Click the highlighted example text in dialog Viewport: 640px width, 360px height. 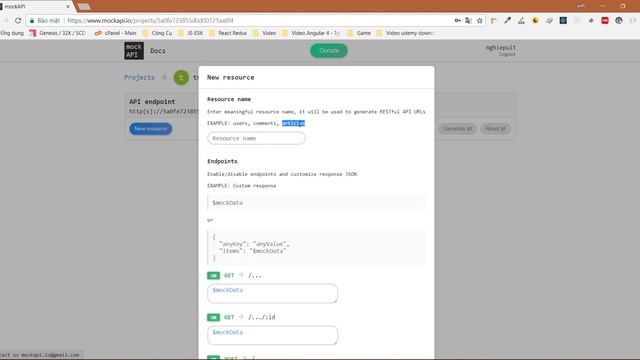pyautogui.click(x=293, y=123)
